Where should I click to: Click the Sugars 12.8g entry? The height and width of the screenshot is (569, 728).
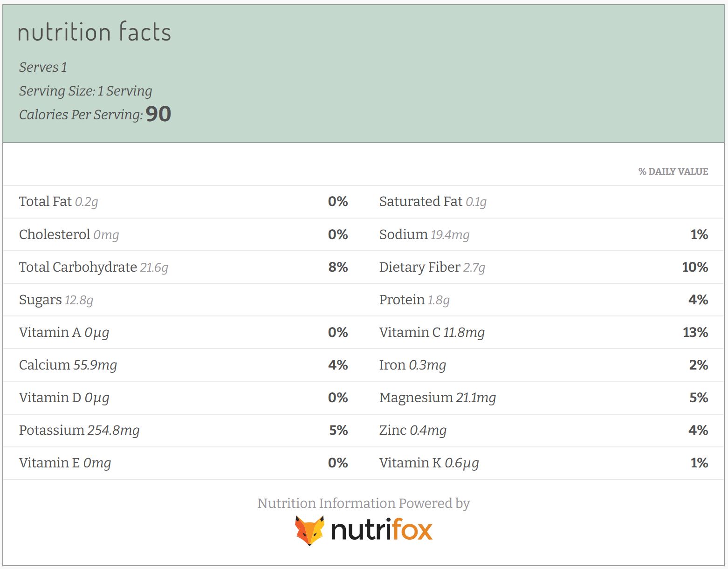pos(56,300)
